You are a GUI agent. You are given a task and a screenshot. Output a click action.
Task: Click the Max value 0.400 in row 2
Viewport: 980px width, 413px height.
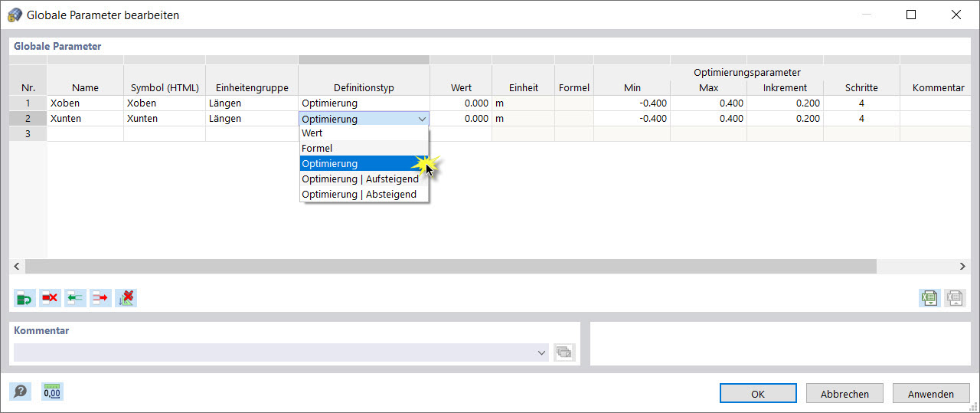coord(709,119)
